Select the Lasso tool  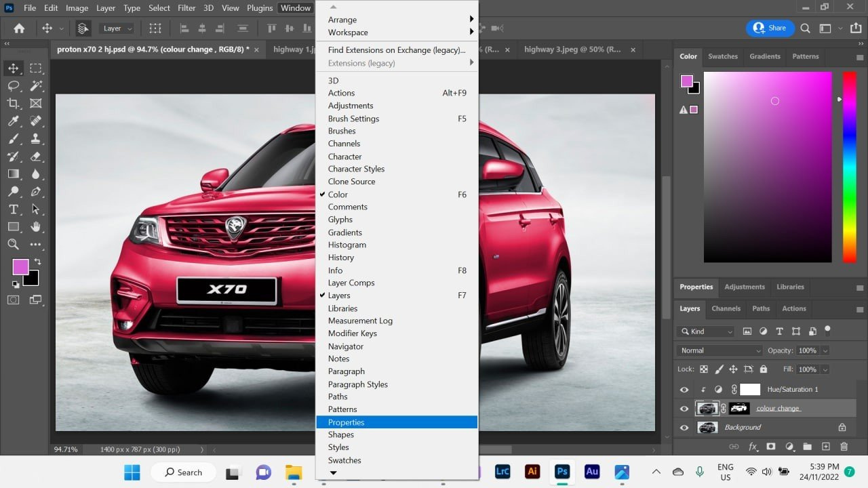(13, 85)
